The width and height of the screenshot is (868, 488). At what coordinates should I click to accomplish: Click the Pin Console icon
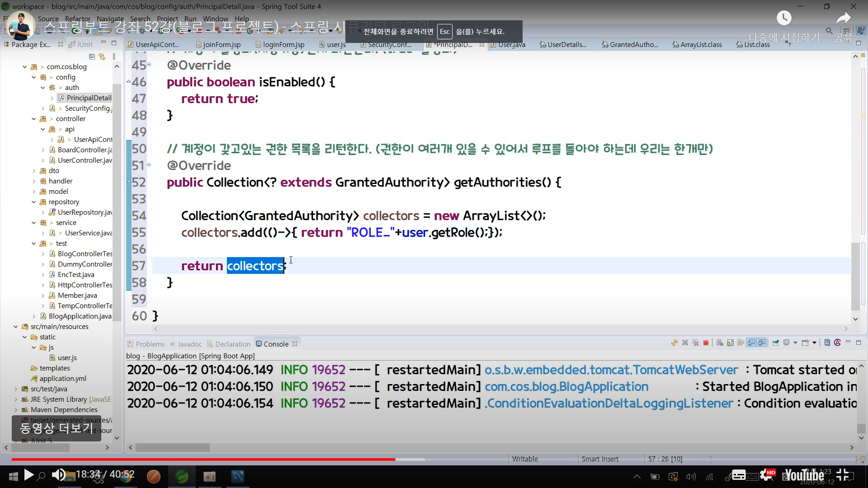[x=776, y=343]
